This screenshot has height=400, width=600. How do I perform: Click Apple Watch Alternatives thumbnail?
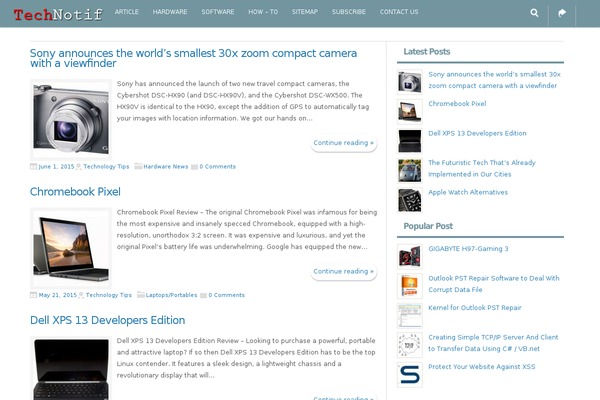click(409, 200)
